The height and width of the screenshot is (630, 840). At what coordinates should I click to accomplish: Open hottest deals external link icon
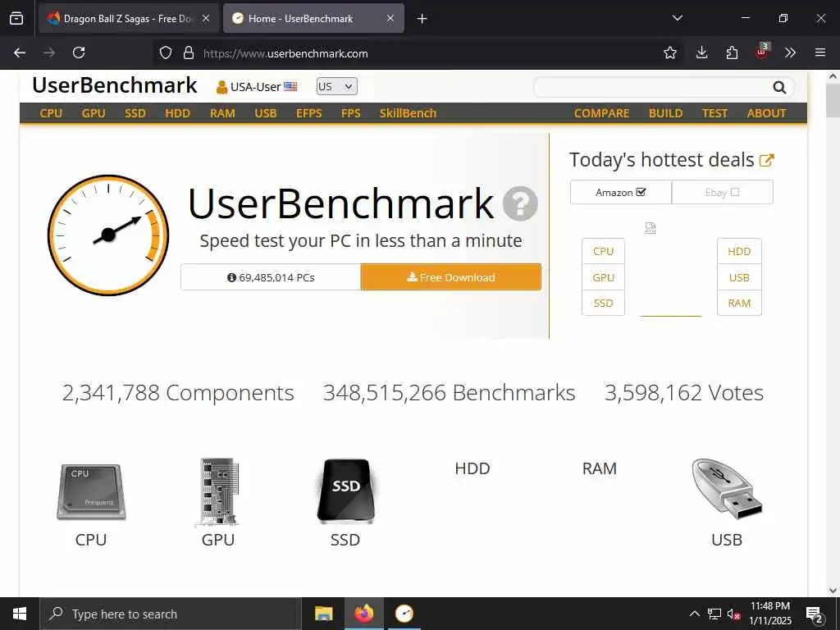coord(767,160)
